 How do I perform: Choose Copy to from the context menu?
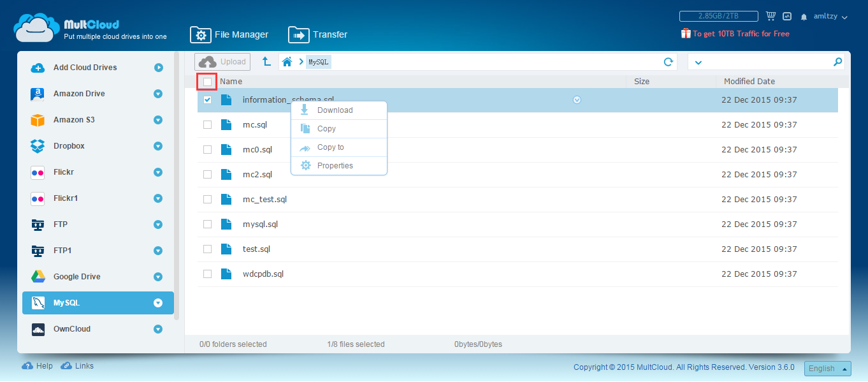(x=339, y=147)
